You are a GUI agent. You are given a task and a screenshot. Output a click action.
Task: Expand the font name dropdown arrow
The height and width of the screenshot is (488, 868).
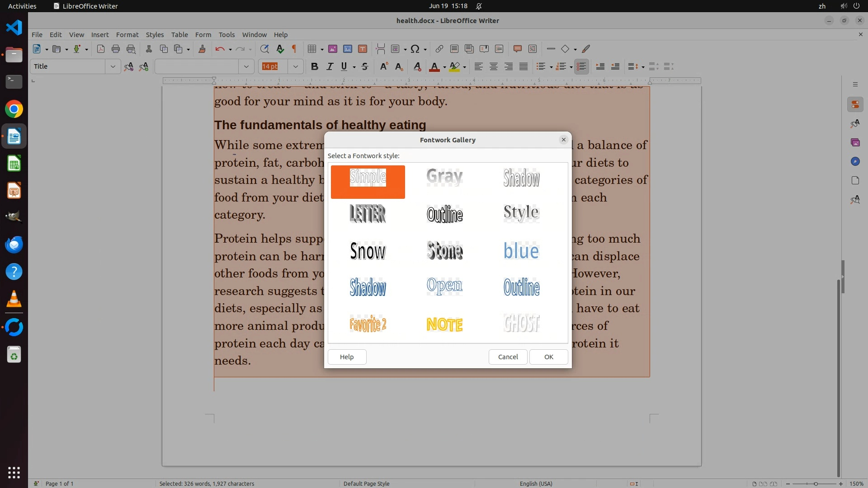[246, 66]
